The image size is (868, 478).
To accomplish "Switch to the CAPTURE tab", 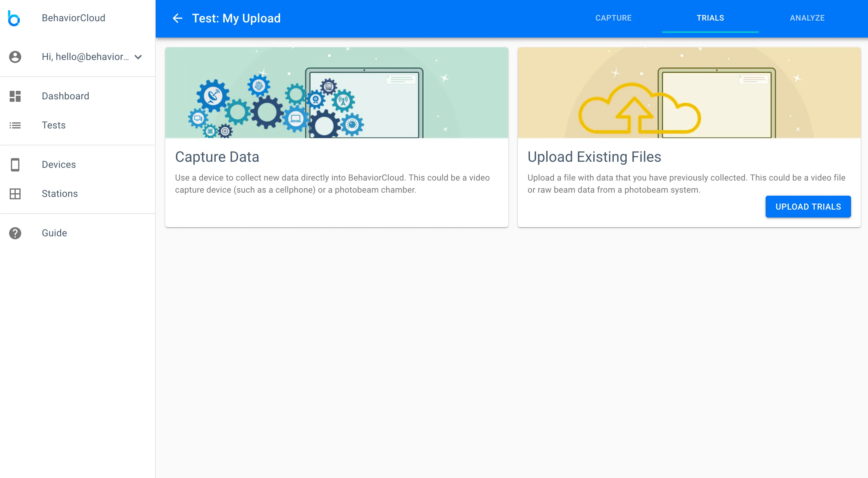I will pyautogui.click(x=613, y=18).
